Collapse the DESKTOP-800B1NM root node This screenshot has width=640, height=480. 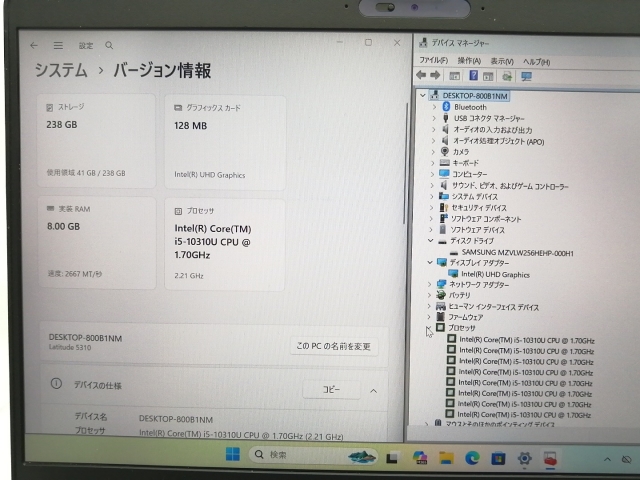pos(423,96)
